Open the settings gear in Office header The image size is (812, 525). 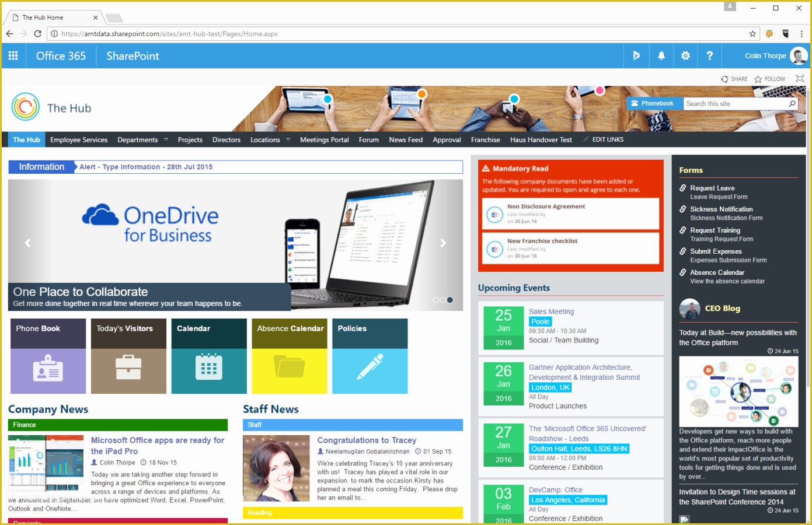[x=685, y=56]
